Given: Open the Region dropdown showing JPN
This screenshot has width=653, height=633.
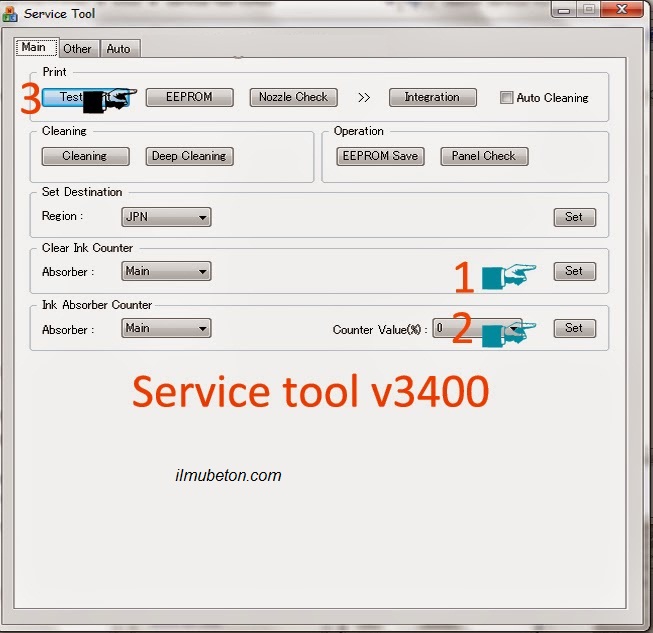Looking at the screenshot, I should pyautogui.click(x=166, y=217).
